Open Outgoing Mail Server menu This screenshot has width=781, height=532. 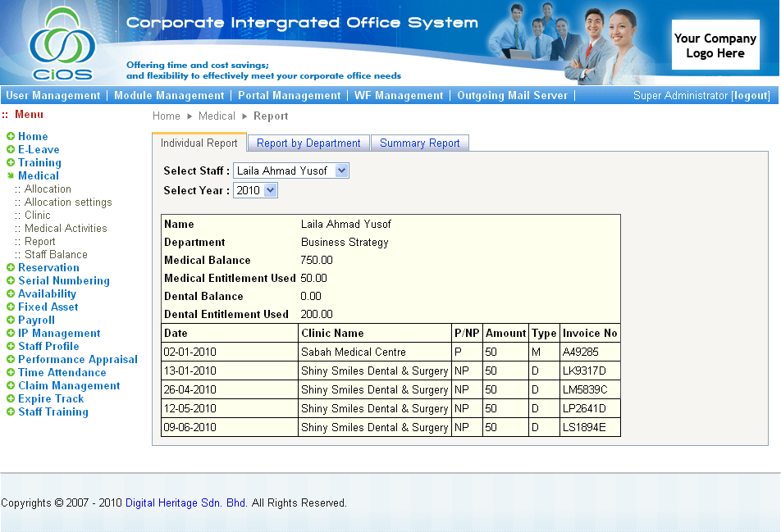coord(512,96)
